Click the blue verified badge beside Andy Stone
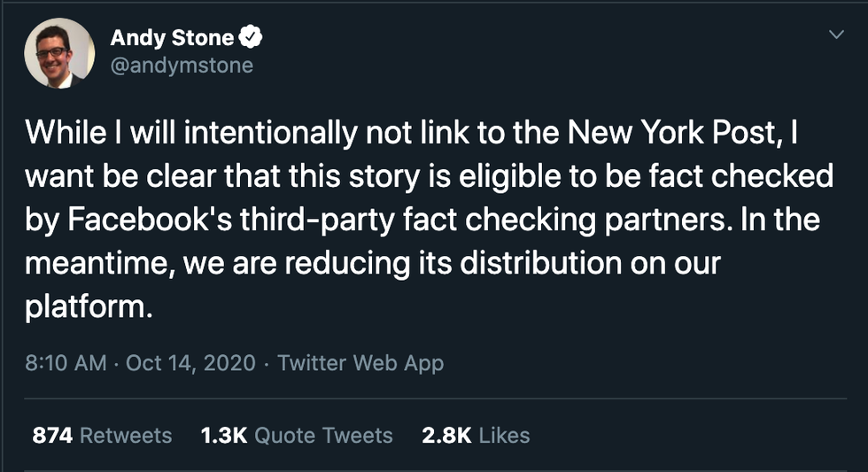The height and width of the screenshot is (472, 868). (252, 37)
